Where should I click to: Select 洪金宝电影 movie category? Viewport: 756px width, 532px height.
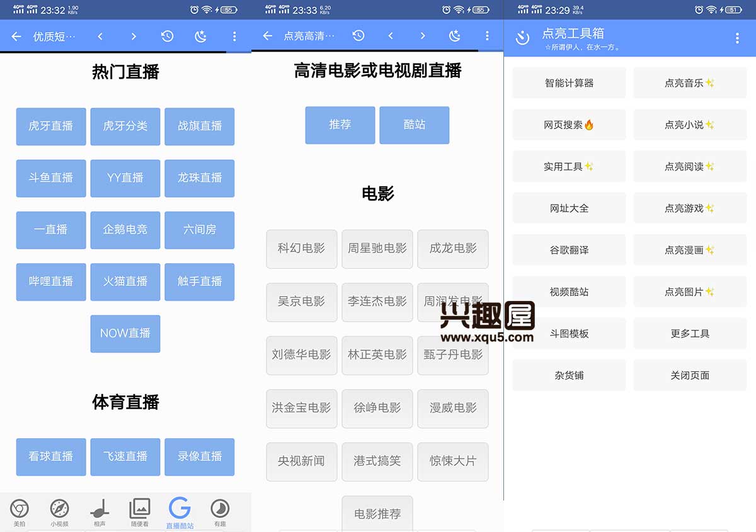click(x=302, y=408)
